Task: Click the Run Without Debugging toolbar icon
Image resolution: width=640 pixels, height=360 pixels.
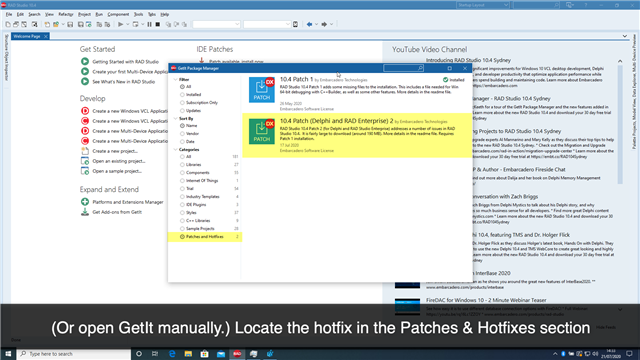Action: click(x=136, y=24)
